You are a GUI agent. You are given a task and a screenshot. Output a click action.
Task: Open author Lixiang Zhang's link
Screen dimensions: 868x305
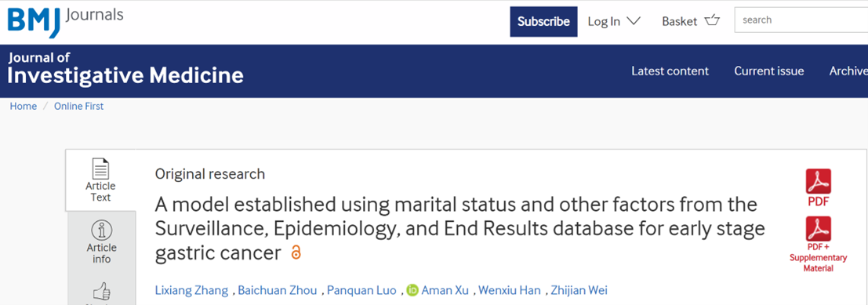(x=191, y=291)
